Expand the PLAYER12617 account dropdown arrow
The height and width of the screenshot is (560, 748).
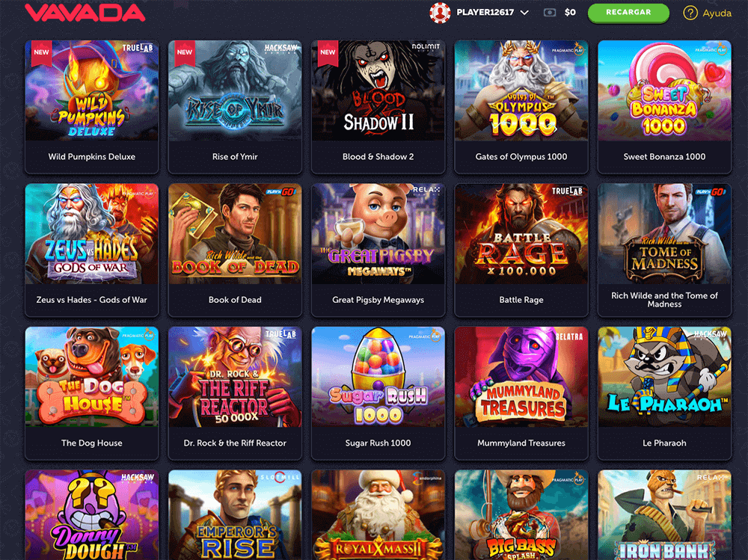524,13
